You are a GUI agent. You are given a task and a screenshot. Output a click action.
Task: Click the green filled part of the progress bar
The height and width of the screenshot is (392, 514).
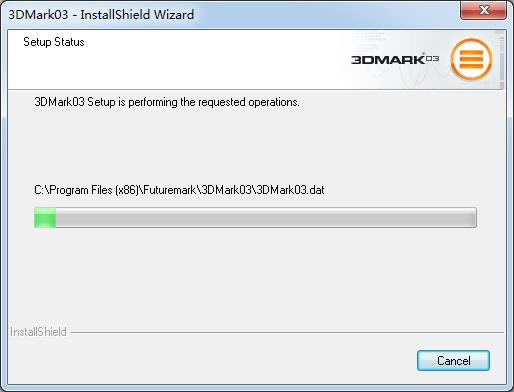tap(45, 217)
